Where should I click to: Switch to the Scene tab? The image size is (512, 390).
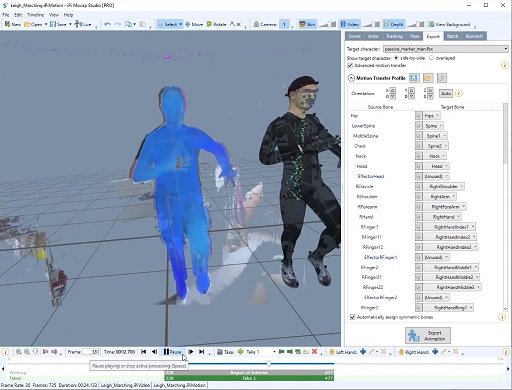pyautogui.click(x=354, y=36)
